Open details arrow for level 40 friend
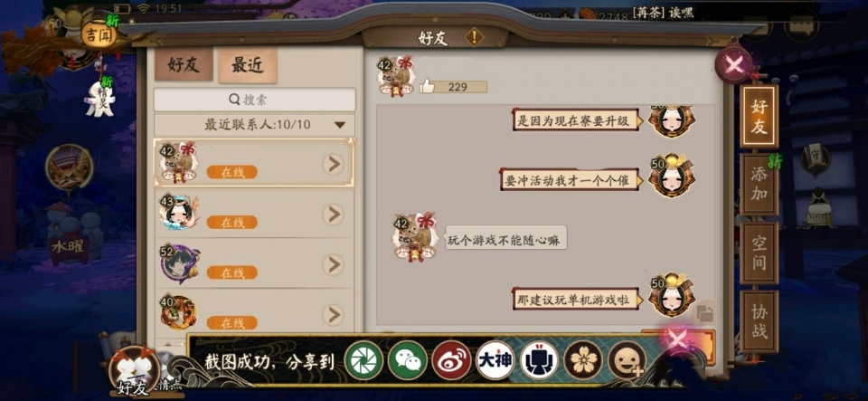This screenshot has width=868, height=401. coord(333,315)
